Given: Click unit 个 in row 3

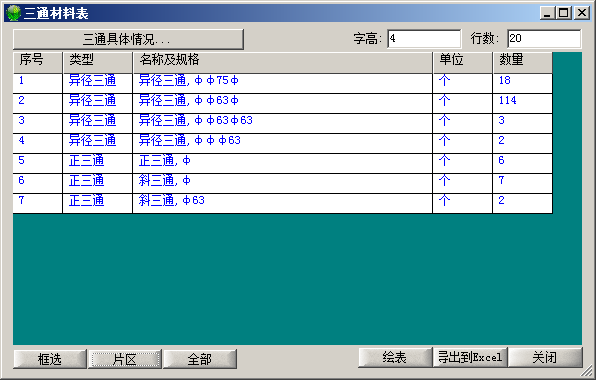Looking at the screenshot, I should (x=463, y=124).
